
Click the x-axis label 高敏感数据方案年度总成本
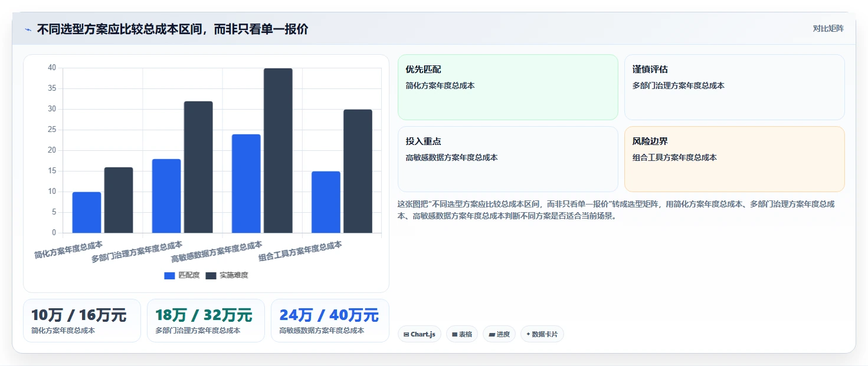click(217, 252)
